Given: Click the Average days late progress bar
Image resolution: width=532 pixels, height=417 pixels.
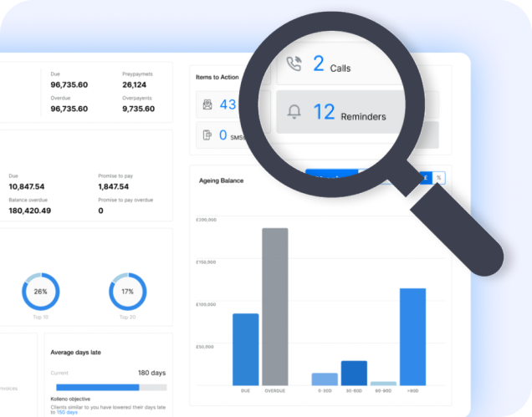Looking at the screenshot, I should pos(110,388).
